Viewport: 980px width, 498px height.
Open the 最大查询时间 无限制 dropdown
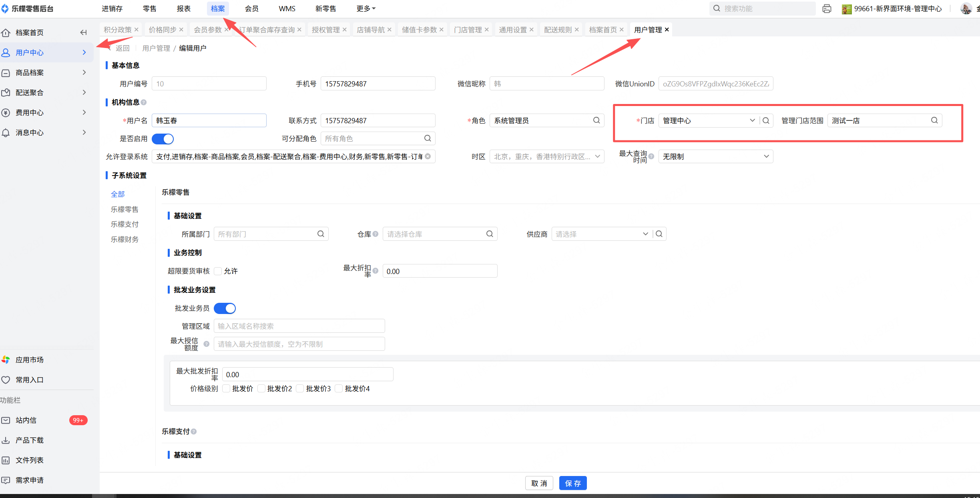click(715, 156)
